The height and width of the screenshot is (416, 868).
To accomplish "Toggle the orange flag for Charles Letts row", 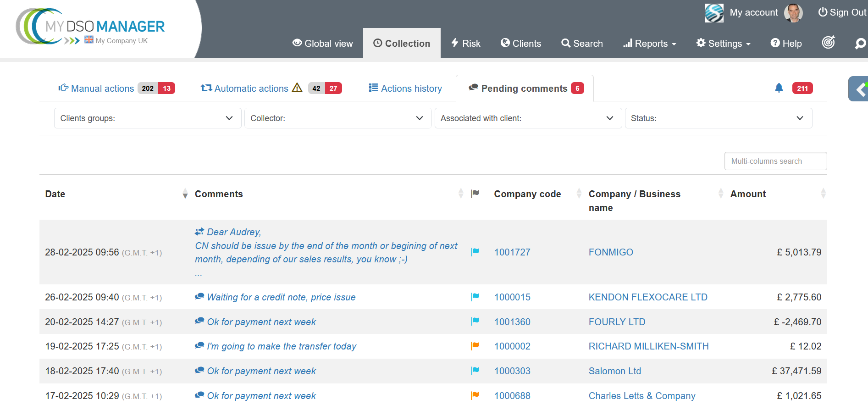I will pos(475,395).
